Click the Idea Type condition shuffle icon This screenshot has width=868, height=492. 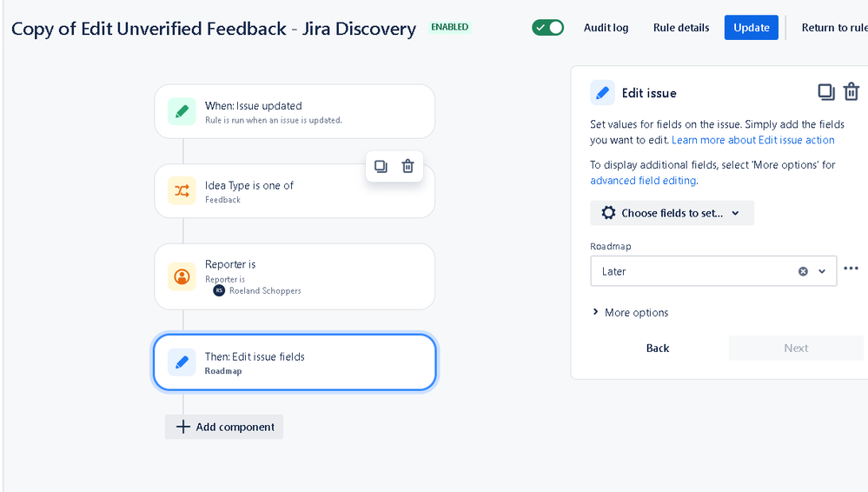182,191
